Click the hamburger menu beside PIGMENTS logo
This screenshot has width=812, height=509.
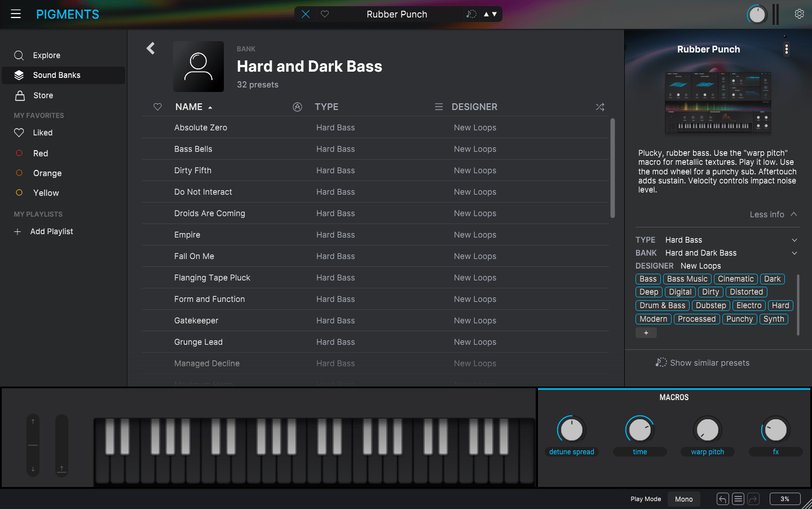[x=15, y=14]
